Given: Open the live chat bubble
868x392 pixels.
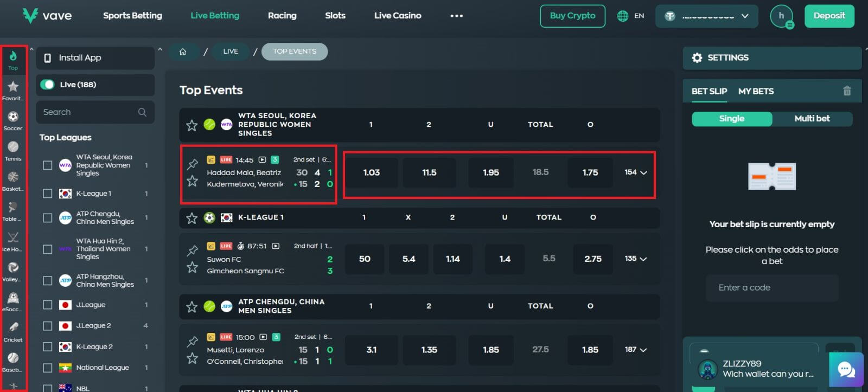Looking at the screenshot, I should 846,370.
